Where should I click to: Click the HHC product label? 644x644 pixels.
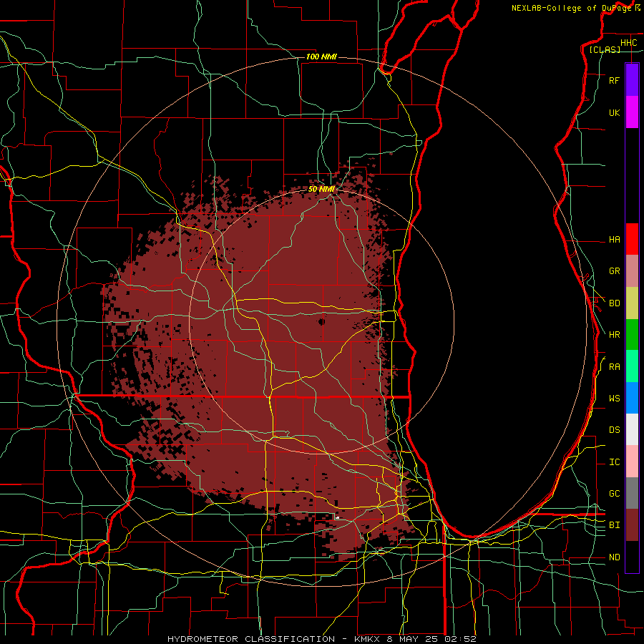(628, 43)
